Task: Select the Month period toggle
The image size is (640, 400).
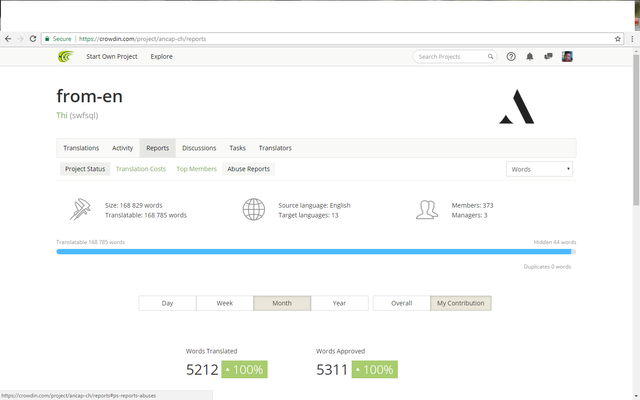Action: point(282,303)
